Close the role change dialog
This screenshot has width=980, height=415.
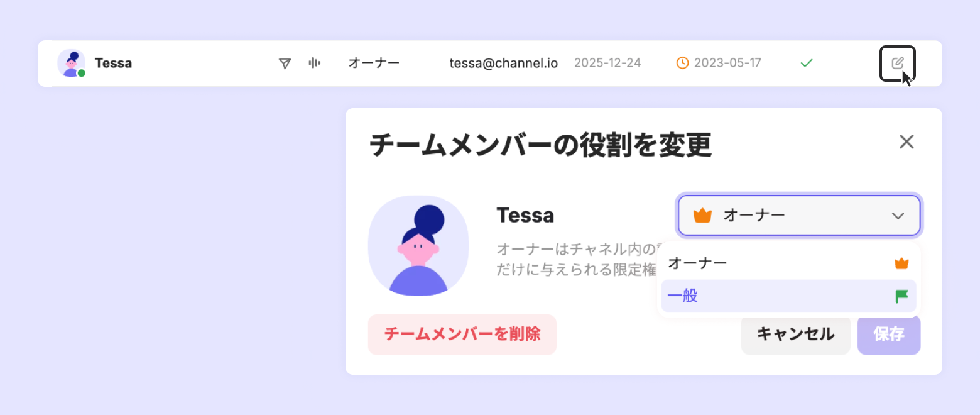pos(906,142)
